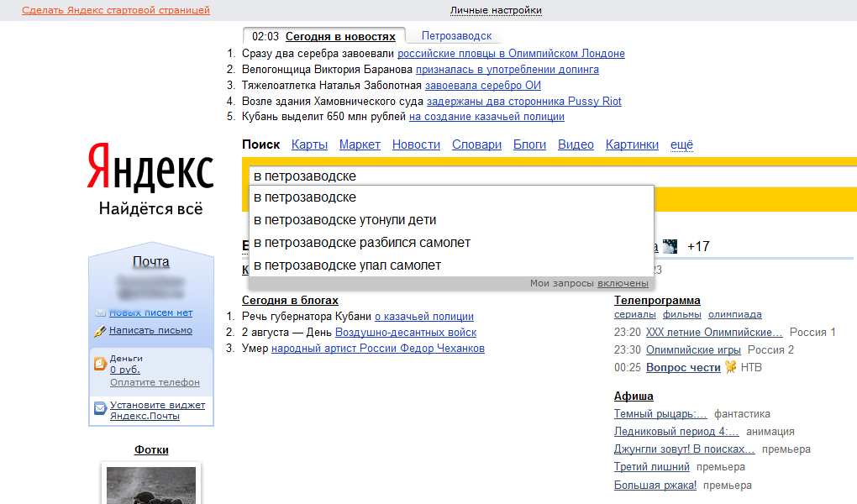
Task: Click the search input field
Action: [552, 176]
